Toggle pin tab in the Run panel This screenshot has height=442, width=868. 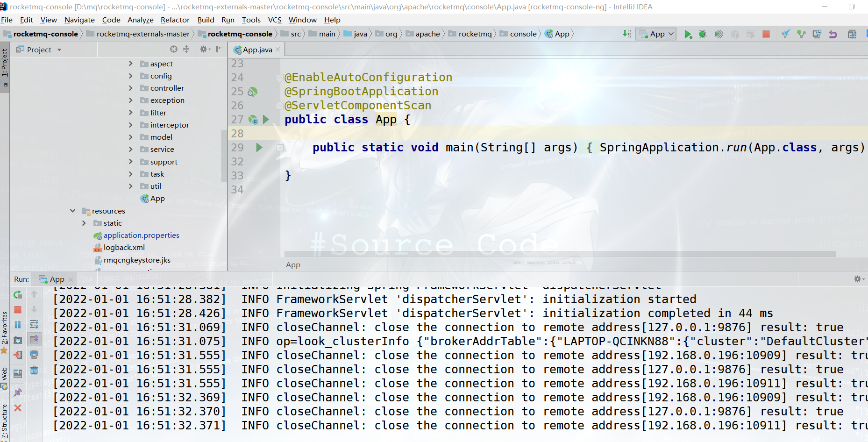click(x=18, y=392)
